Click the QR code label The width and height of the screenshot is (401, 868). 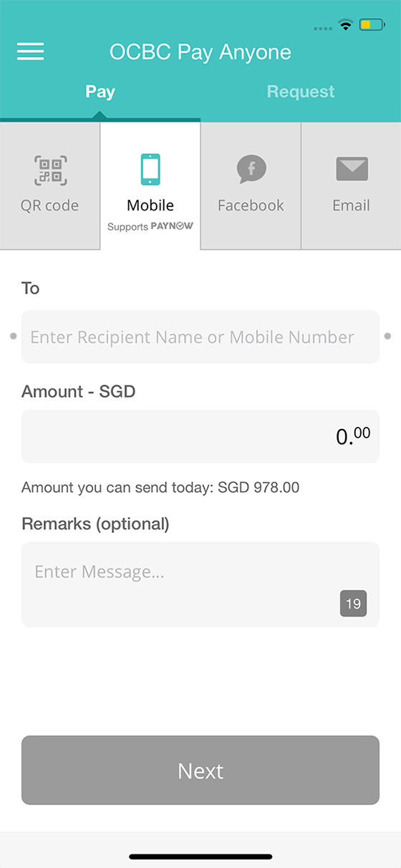point(49,206)
